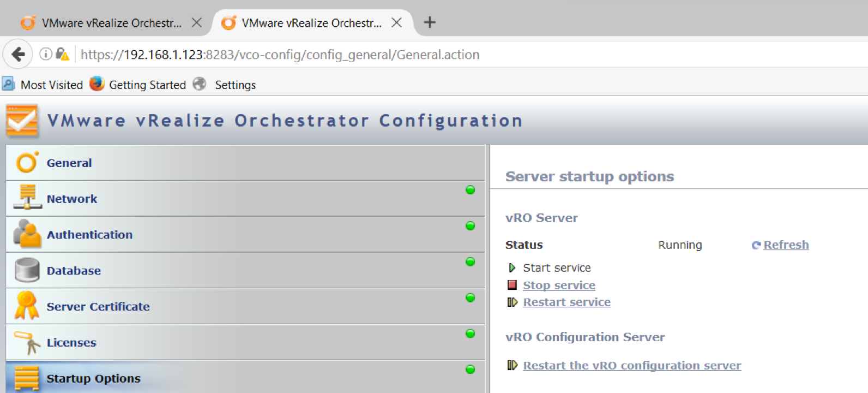Viewport: 868px width, 393px height.
Task: Click the Server Certificate ribbon icon
Action: click(27, 305)
